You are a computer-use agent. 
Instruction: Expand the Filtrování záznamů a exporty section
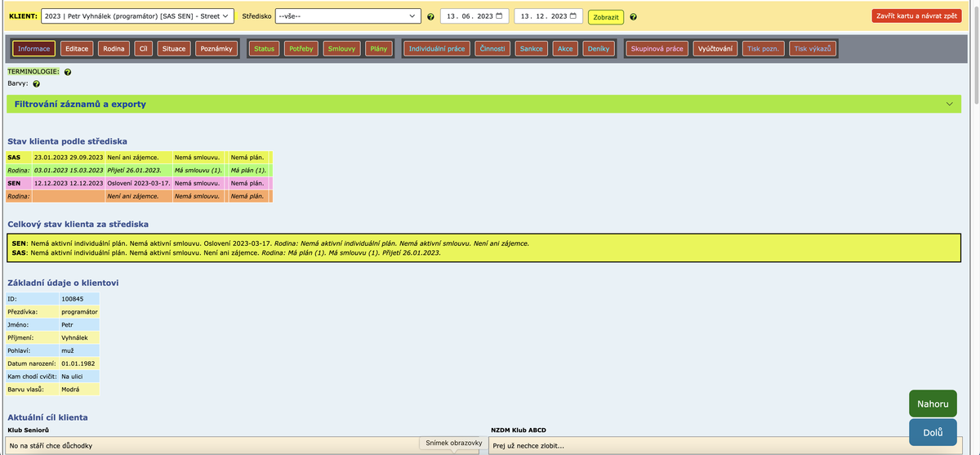pyautogui.click(x=482, y=104)
